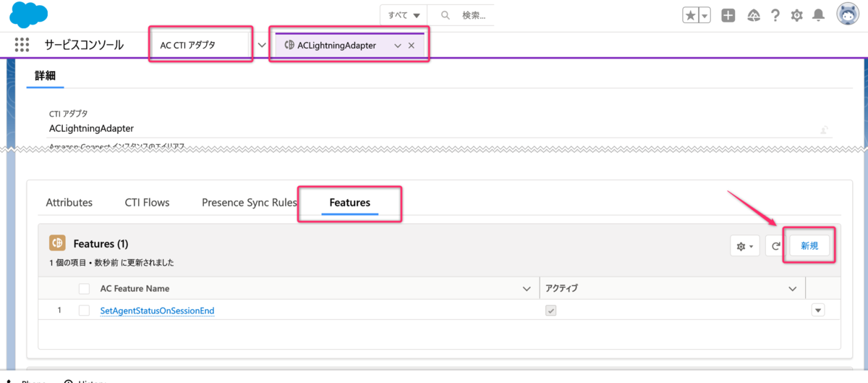Screen dimensions: 868x383
Task: Open アクティブ column chevron menu
Action: coord(792,289)
